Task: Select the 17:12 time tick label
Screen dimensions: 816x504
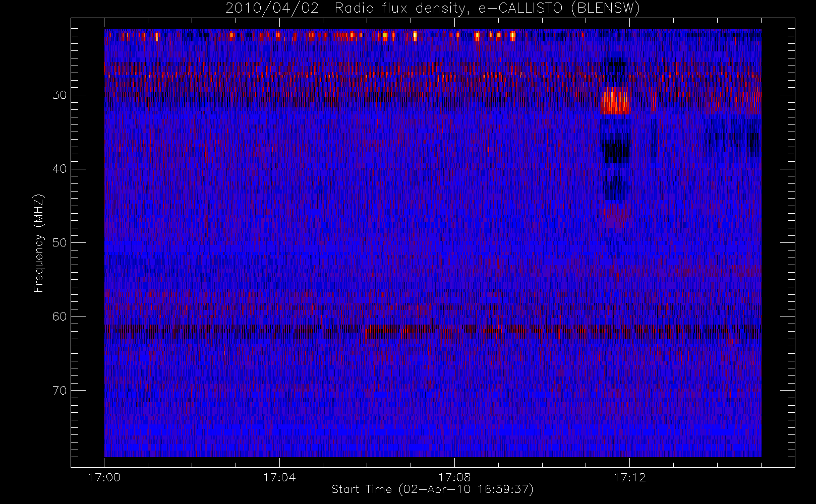Action: (629, 477)
